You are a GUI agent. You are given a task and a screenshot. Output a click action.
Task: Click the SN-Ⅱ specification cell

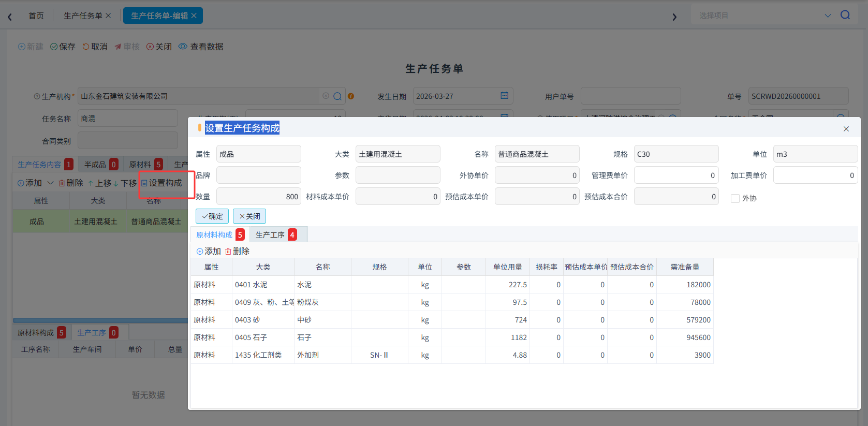point(379,355)
